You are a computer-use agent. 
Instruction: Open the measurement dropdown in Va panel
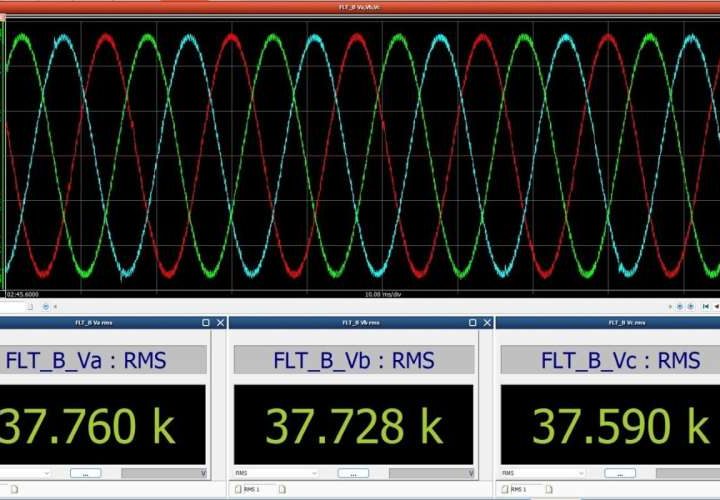[x=25, y=473]
